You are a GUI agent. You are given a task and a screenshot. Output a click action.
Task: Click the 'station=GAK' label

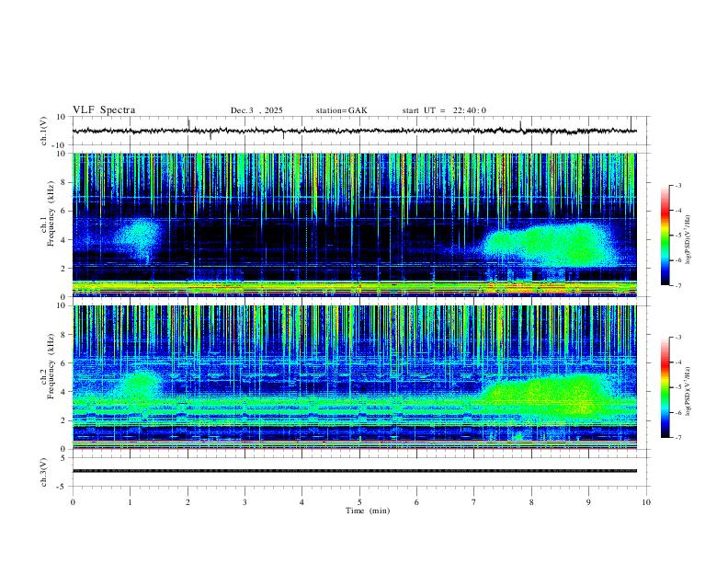pos(341,110)
